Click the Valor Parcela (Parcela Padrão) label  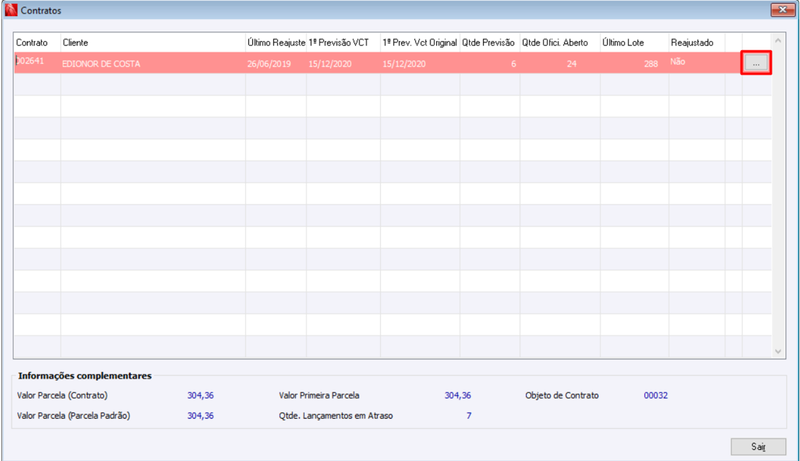73,416
